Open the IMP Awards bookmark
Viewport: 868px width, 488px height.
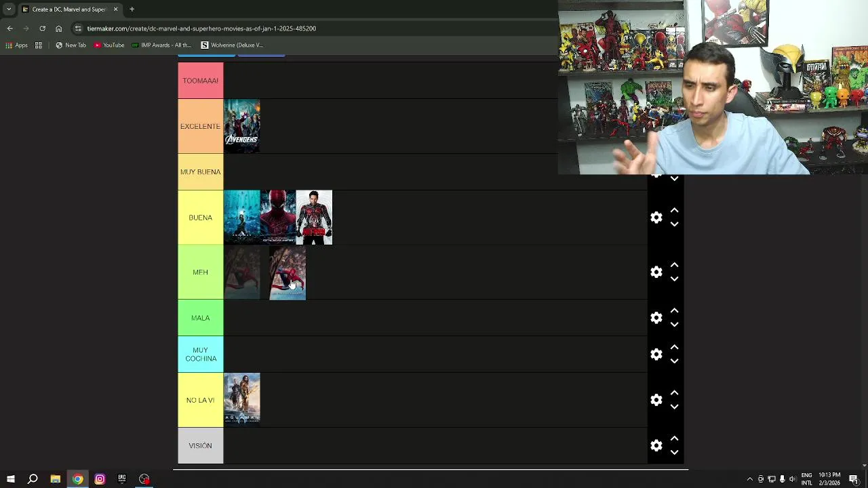(162, 45)
